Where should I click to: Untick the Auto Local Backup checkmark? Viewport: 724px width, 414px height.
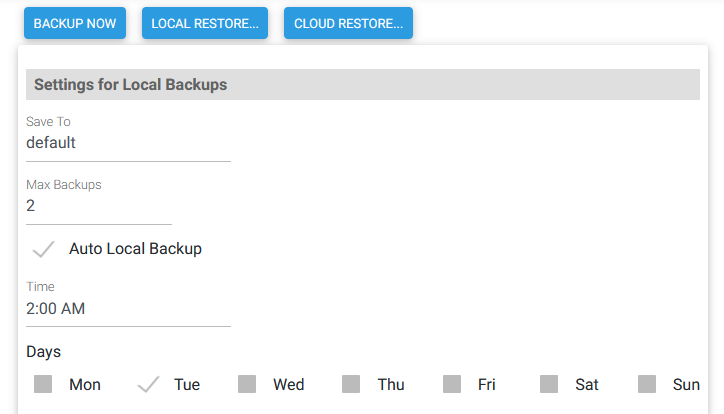[x=44, y=249]
